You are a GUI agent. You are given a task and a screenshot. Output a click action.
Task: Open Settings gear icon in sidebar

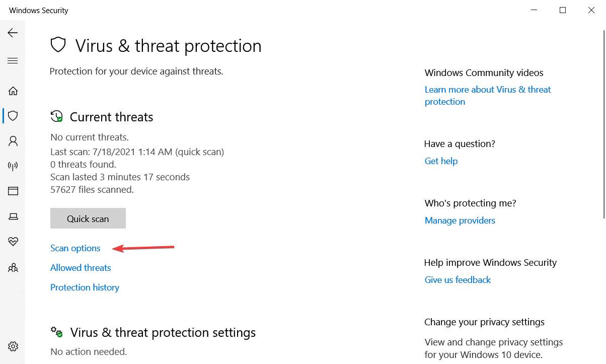point(13,346)
